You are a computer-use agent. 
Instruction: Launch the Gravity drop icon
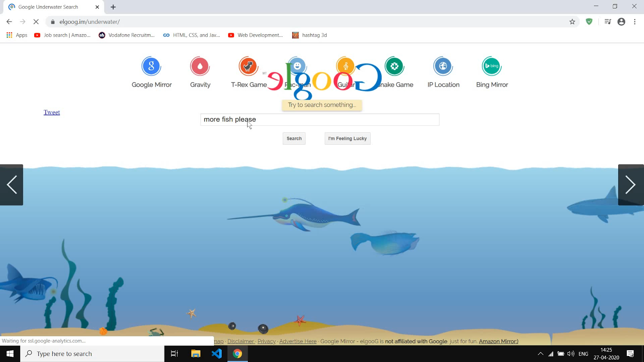click(200, 66)
